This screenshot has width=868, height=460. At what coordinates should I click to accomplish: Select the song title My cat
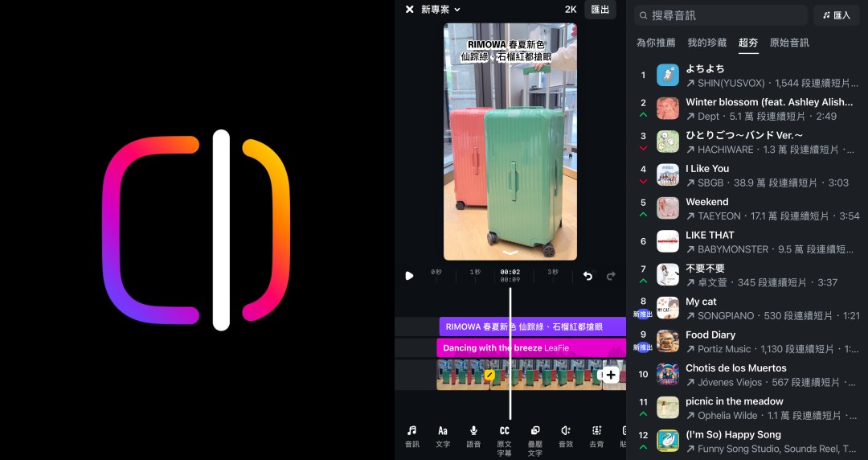(701, 302)
